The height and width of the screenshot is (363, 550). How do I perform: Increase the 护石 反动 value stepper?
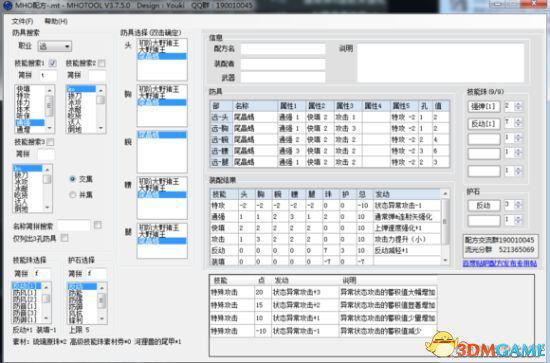tap(518, 202)
